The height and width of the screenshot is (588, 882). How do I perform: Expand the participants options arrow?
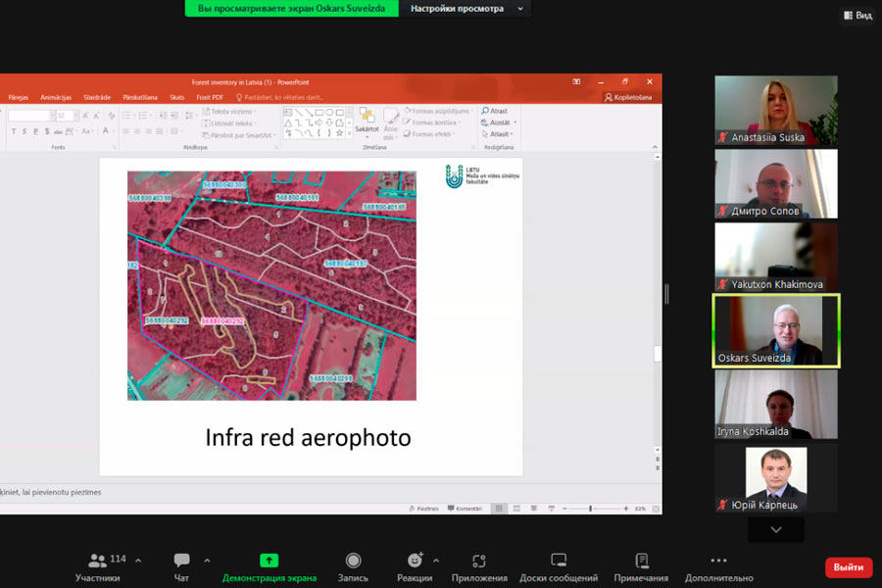(138, 561)
